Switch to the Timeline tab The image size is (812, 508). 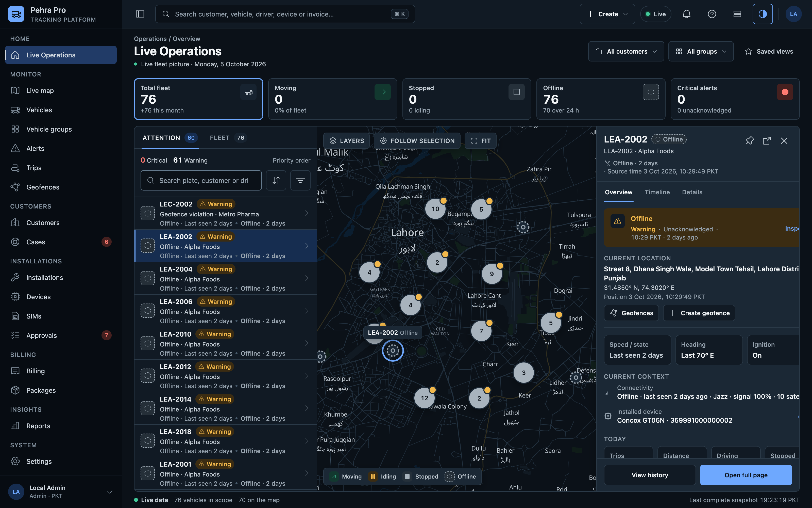[657, 192]
